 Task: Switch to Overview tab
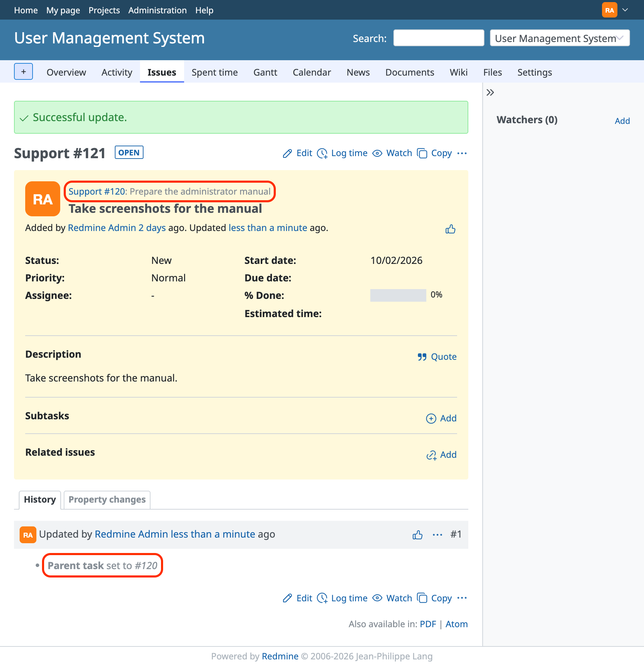(66, 72)
